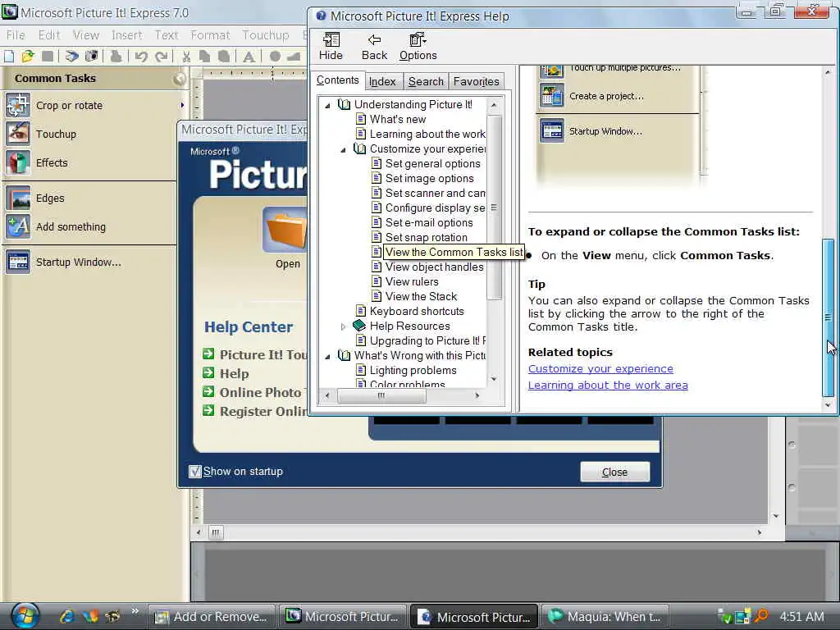Viewport: 840px width, 630px height.
Task: Click the orange Open folder icon
Action: click(x=285, y=230)
